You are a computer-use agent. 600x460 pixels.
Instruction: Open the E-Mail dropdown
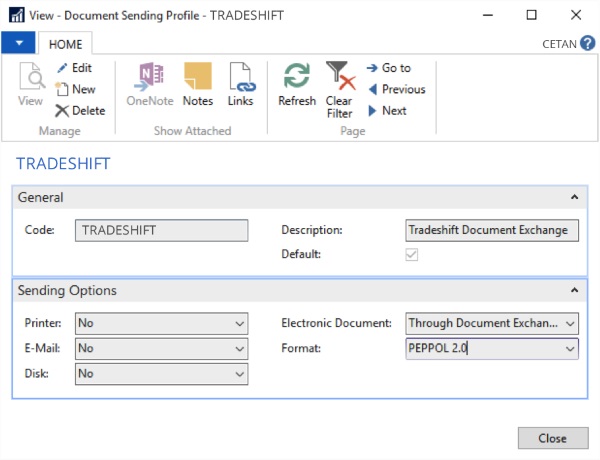240,349
